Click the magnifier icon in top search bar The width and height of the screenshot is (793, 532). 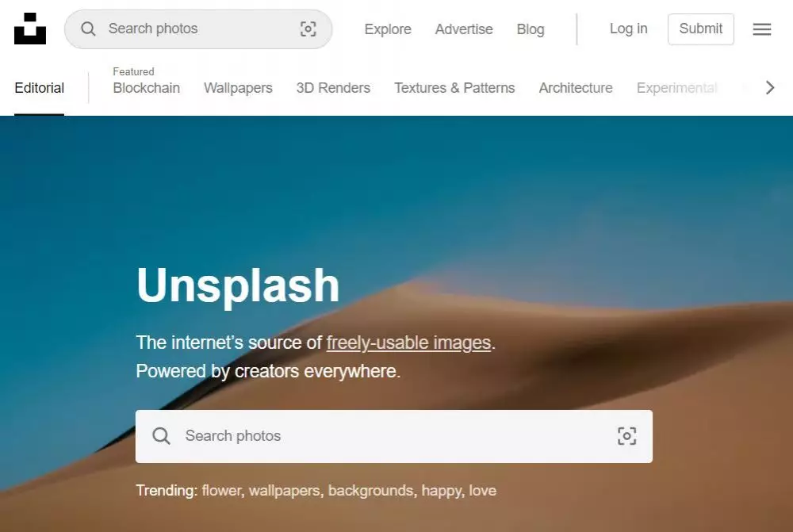[x=88, y=29]
